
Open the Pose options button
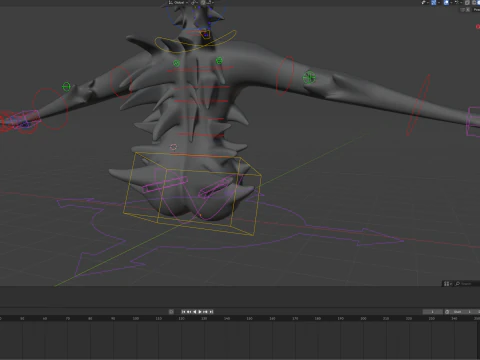point(477,10)
